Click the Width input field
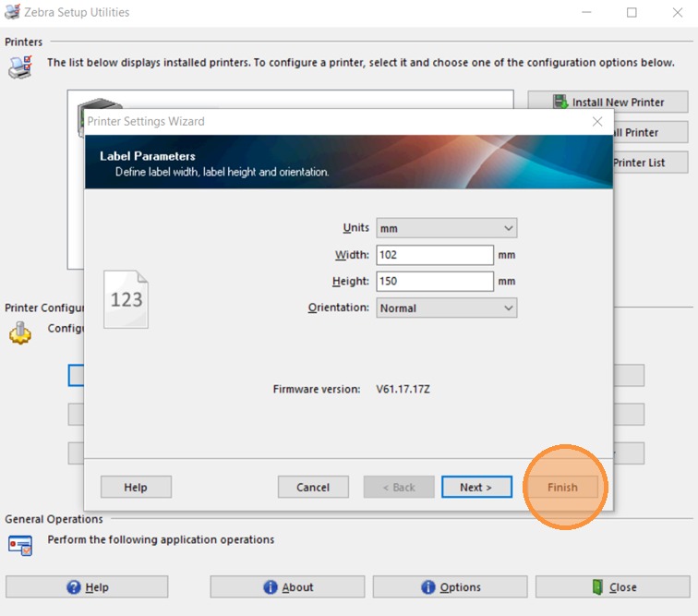The image size is (698, 616). (x=435, y=255)
